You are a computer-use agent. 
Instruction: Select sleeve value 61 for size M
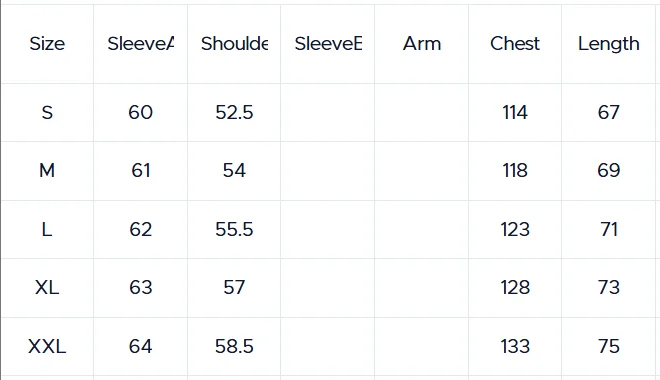[141, 171]
